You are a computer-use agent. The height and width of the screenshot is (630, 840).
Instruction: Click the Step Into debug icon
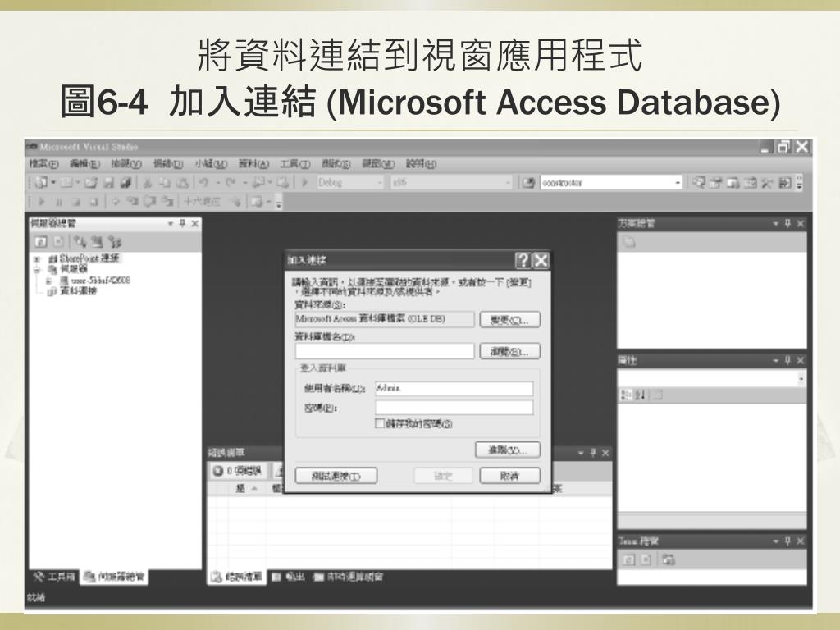click(132, 202)
